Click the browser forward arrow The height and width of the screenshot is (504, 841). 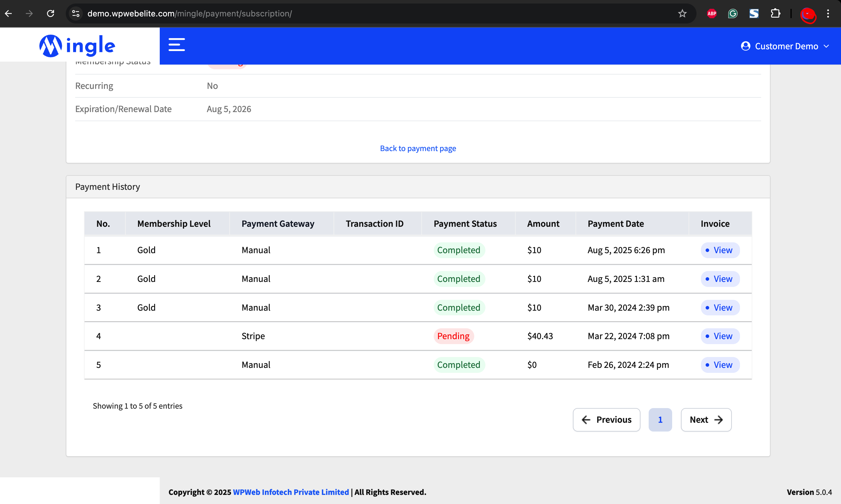coord(29,13)
